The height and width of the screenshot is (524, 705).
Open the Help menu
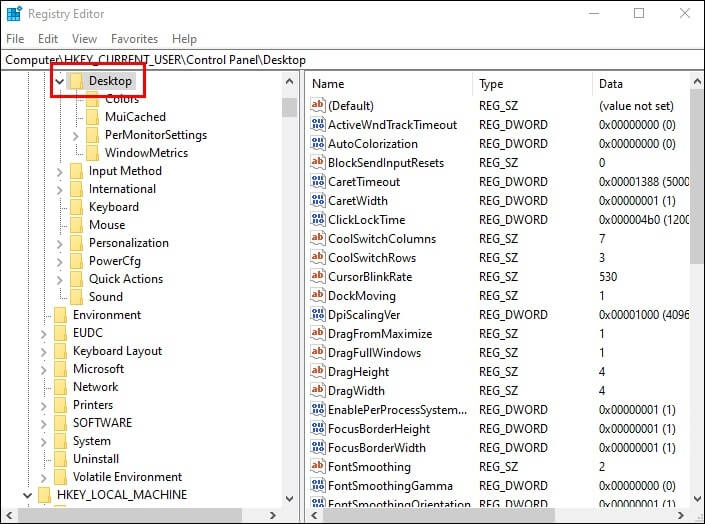coord(184,39)
